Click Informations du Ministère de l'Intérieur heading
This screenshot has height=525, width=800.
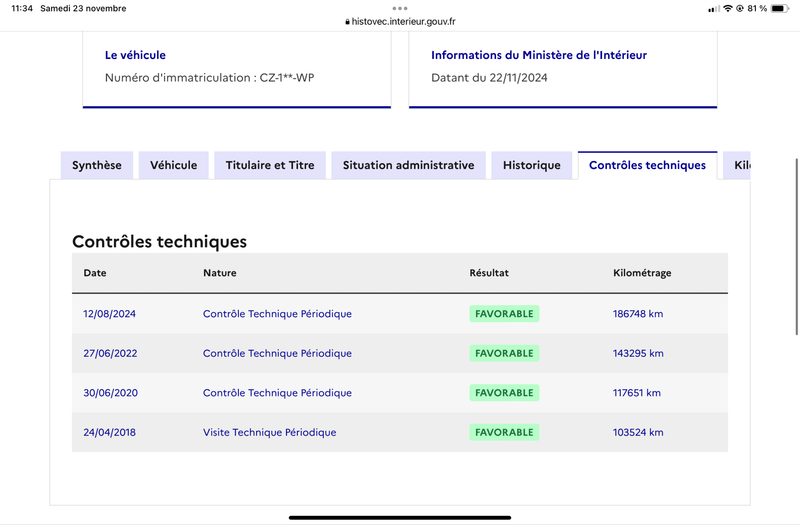point(539,55)
